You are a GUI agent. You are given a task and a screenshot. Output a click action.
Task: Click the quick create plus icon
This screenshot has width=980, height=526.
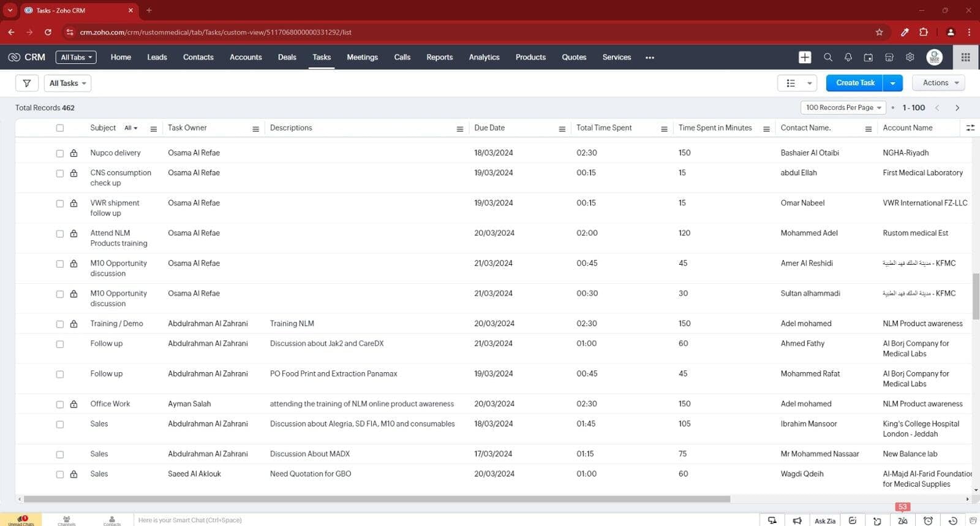(805, 57)
